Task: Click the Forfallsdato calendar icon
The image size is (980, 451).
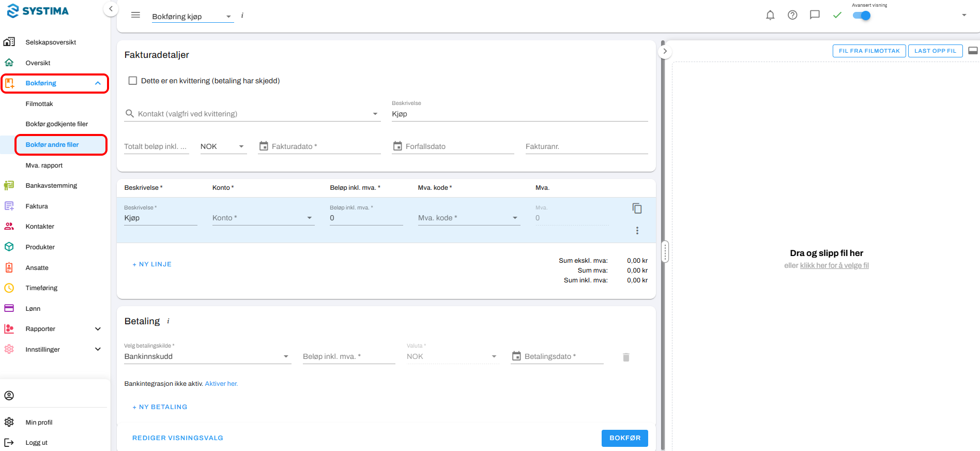Action: pos(397,146)
